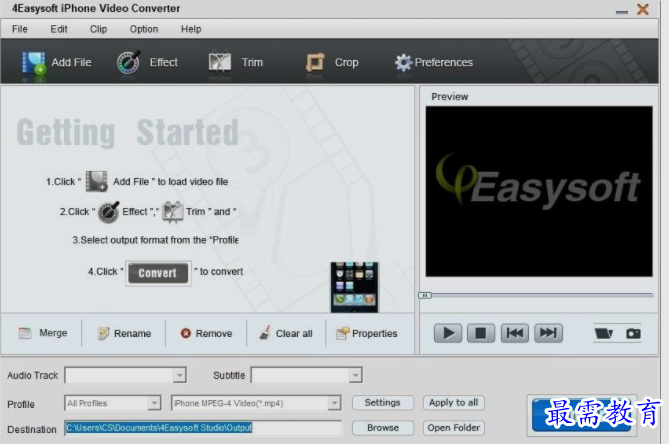Click the Settings button
The width and height of the screenshot is (669, 444).
point(383,403)
